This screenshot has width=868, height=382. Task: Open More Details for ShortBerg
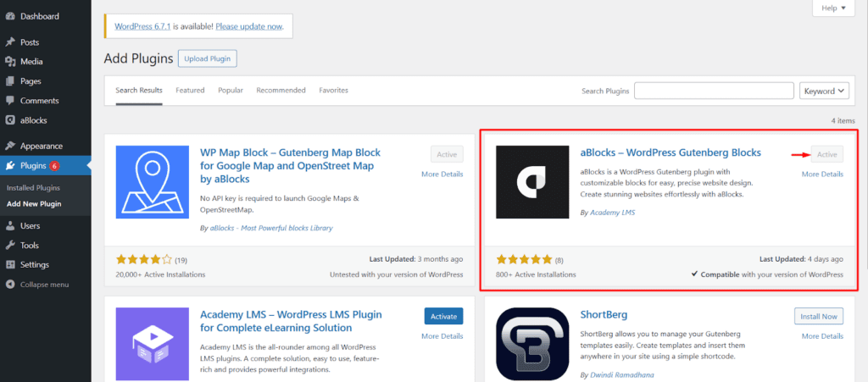click(x=822, y=336)
